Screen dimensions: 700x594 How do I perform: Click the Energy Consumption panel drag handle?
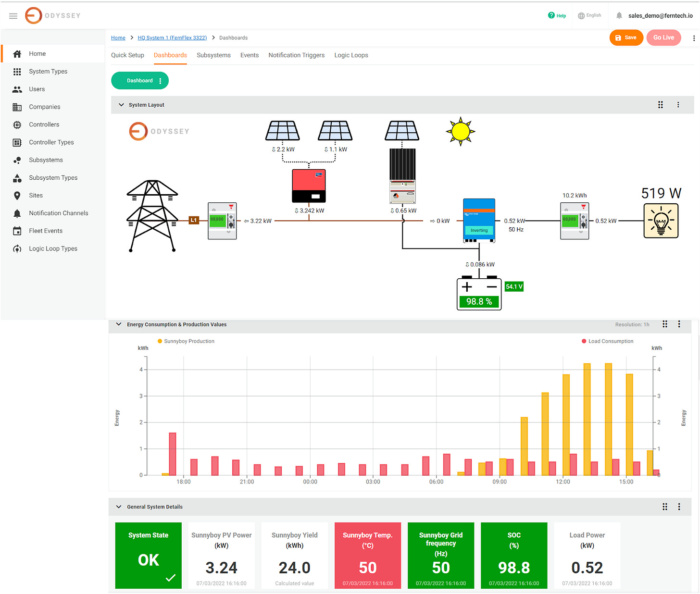(x=665, y=324)
